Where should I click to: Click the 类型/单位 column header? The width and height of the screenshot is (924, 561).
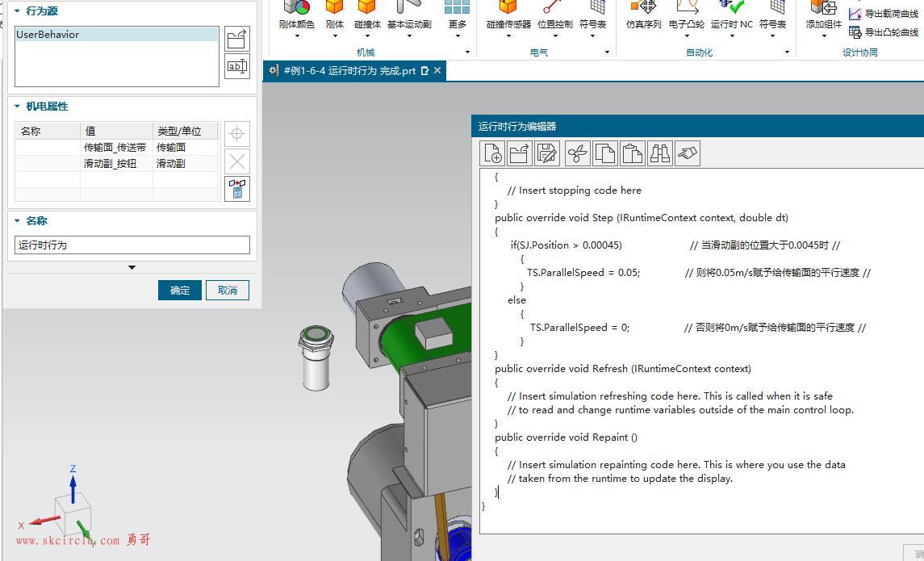click(186, 131)
